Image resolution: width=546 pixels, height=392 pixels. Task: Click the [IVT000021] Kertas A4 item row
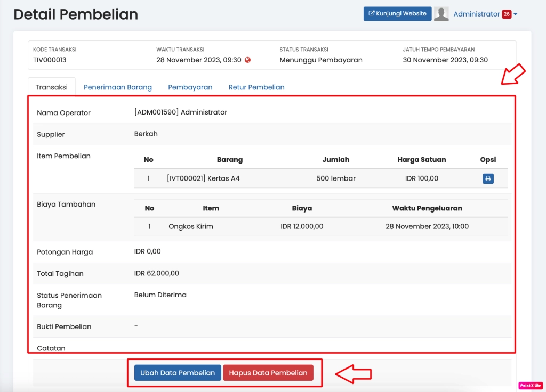pyautogui.click(x=203, y=179)
